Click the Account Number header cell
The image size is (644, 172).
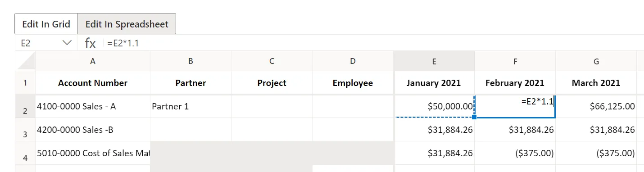pos(93,83)
